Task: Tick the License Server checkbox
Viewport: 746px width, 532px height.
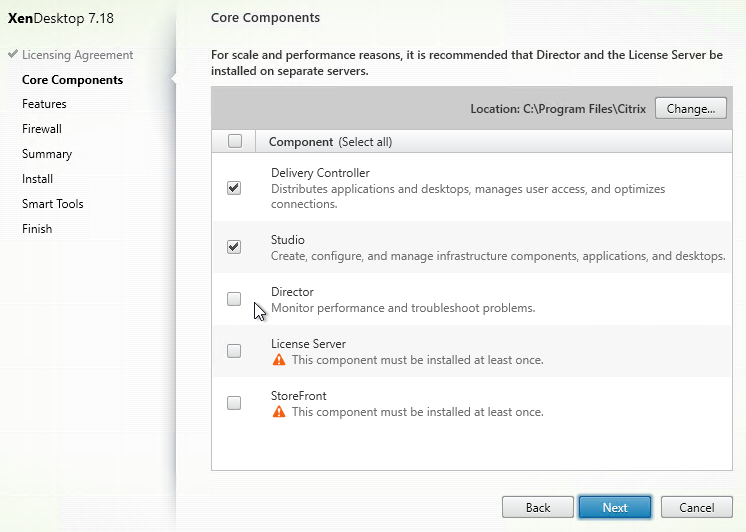Action: click(x=234, y=351)
